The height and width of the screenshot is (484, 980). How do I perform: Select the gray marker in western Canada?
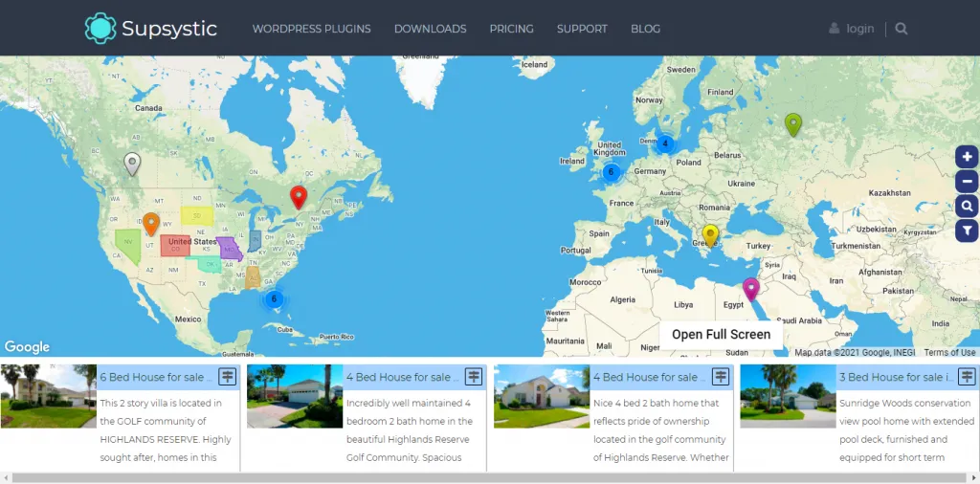[132, 165]
